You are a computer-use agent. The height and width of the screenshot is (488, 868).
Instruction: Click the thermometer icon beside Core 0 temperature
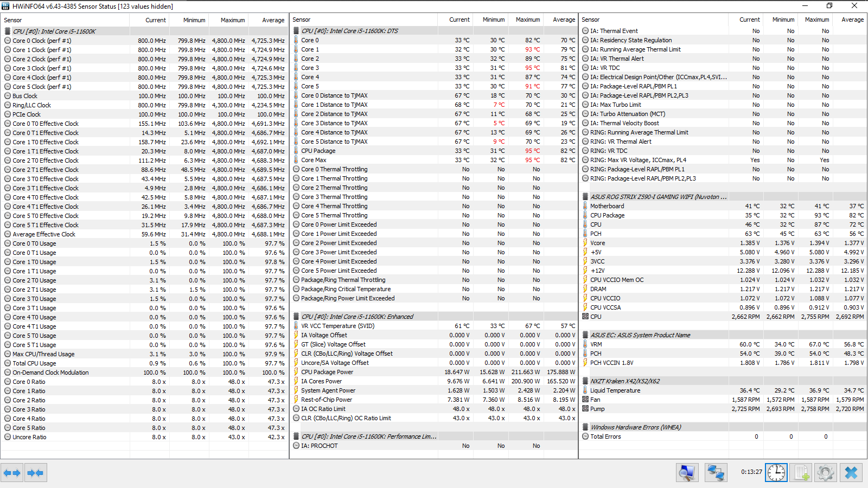(296, 40)
